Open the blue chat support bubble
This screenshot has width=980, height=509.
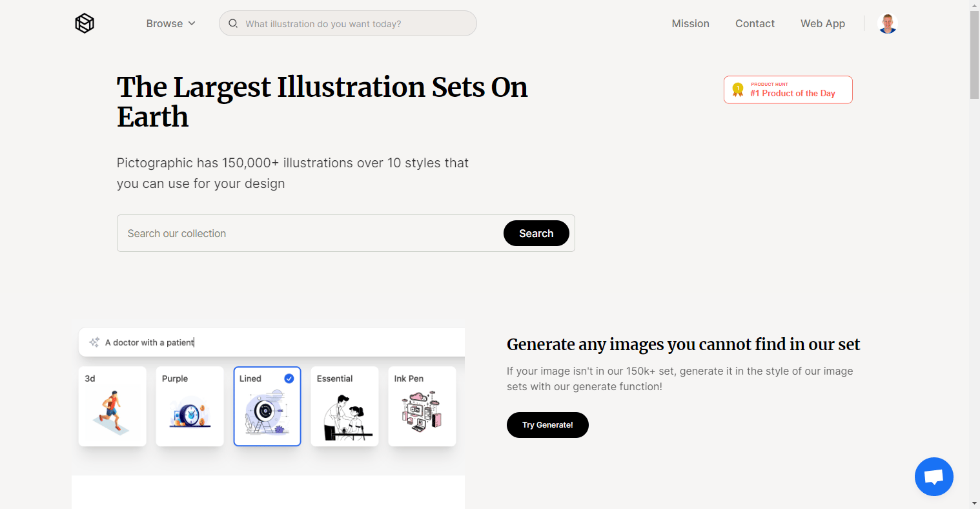tap(934, 477)
